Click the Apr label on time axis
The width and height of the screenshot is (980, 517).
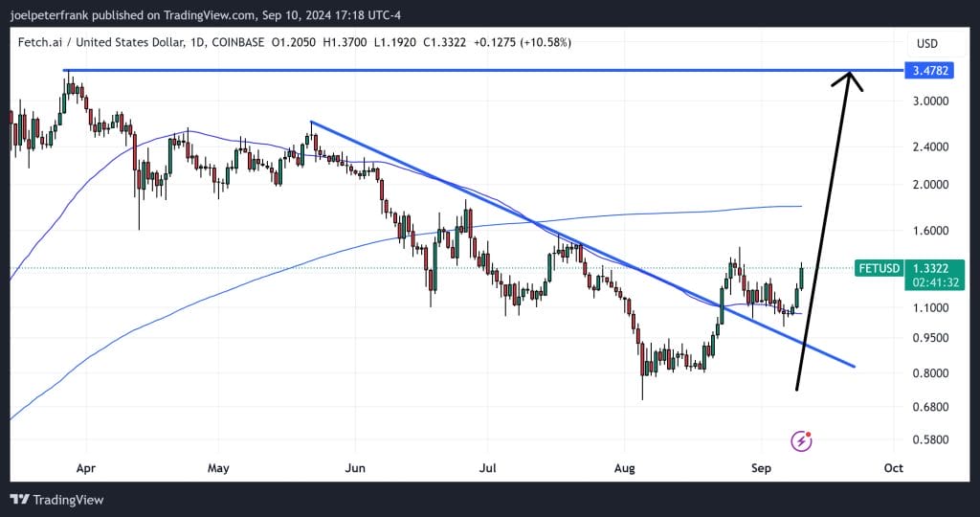pyautogui.click(x=86, y=468)
